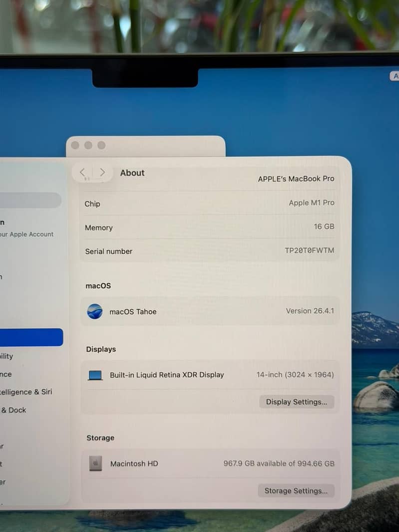Click the 'About' page title
Viewport: 399px width, 532px height.
[x=132, y=173]
